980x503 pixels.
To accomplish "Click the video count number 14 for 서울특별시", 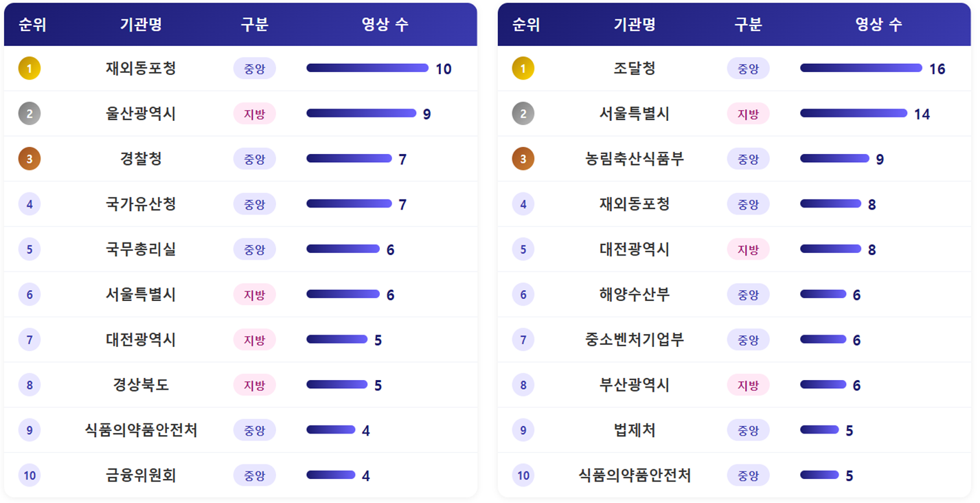I will (922, 114).
